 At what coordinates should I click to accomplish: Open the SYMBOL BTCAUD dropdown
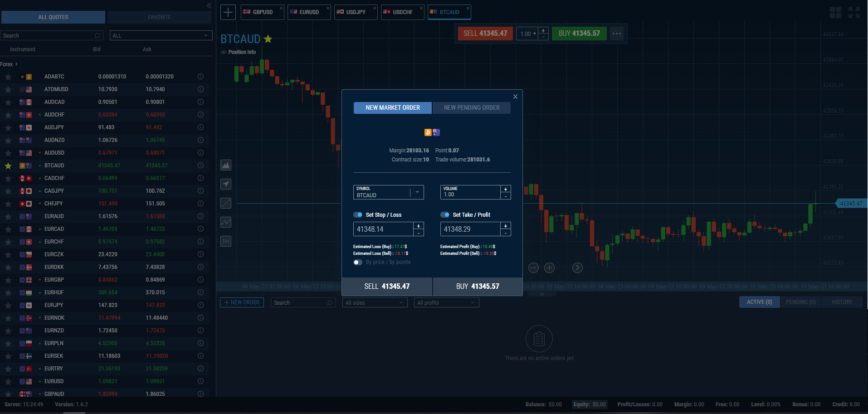click(x=417, y=192)
